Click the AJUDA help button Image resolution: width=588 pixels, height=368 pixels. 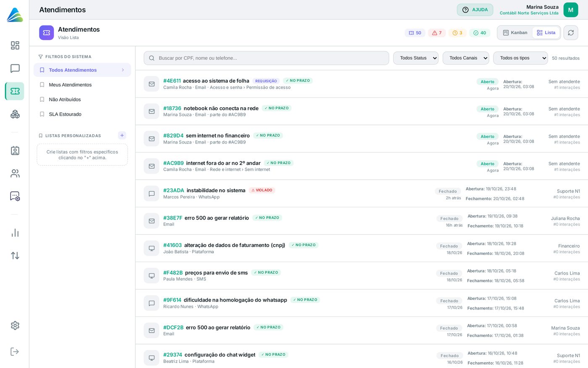click(475, 10)
